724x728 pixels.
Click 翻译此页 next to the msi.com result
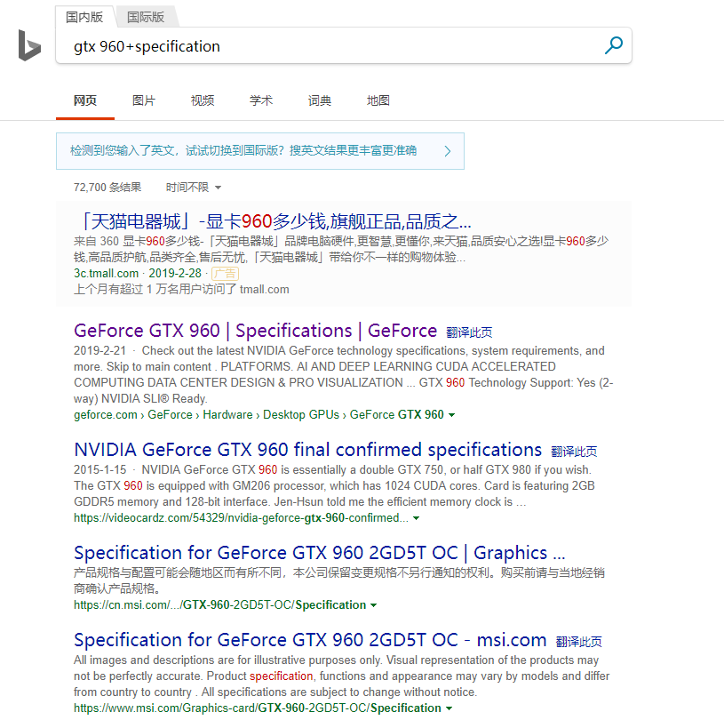tap(578, 642)
